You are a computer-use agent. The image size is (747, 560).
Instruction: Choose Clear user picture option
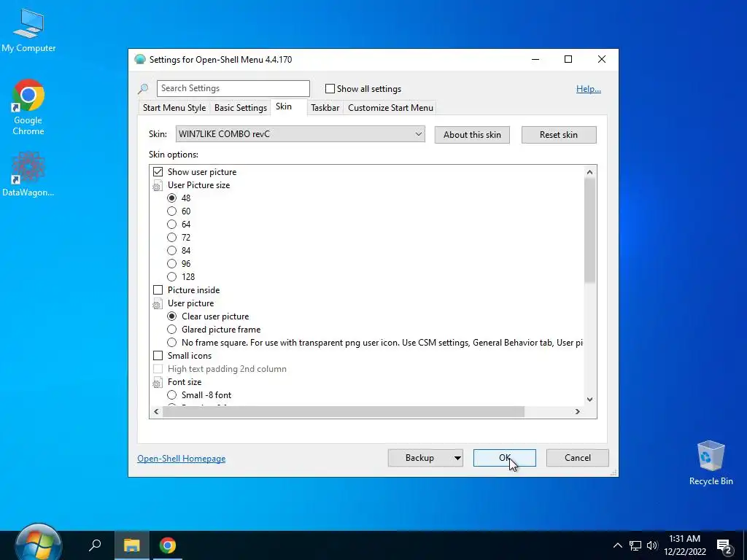pos(171,316)
